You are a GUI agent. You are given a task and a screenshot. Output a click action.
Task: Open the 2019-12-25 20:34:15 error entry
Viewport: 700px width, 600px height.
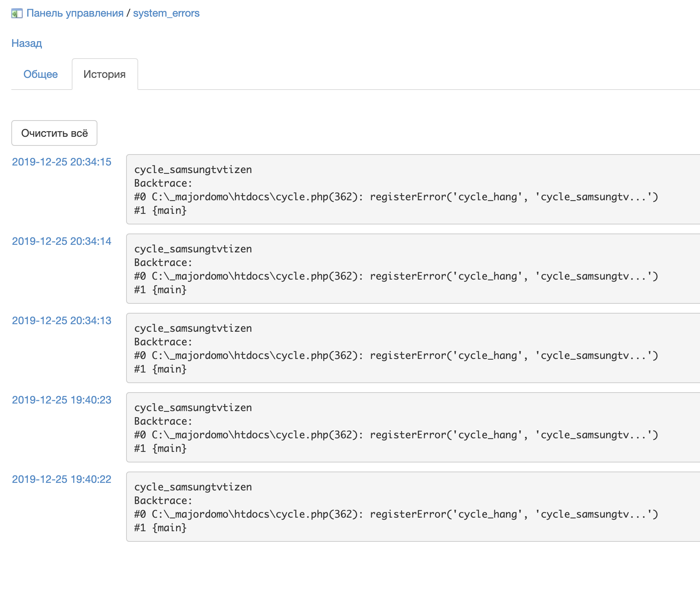(62, 162)
